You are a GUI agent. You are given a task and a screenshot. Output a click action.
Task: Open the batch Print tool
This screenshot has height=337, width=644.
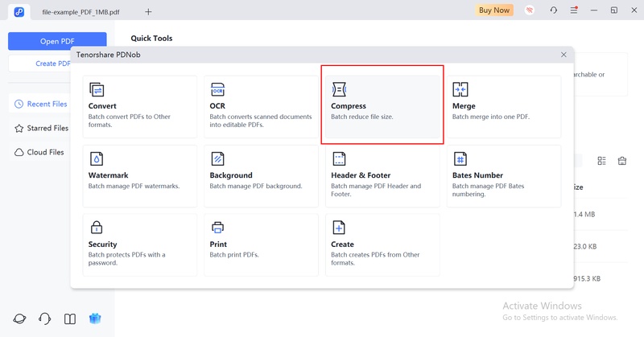(x=261, y=245)
